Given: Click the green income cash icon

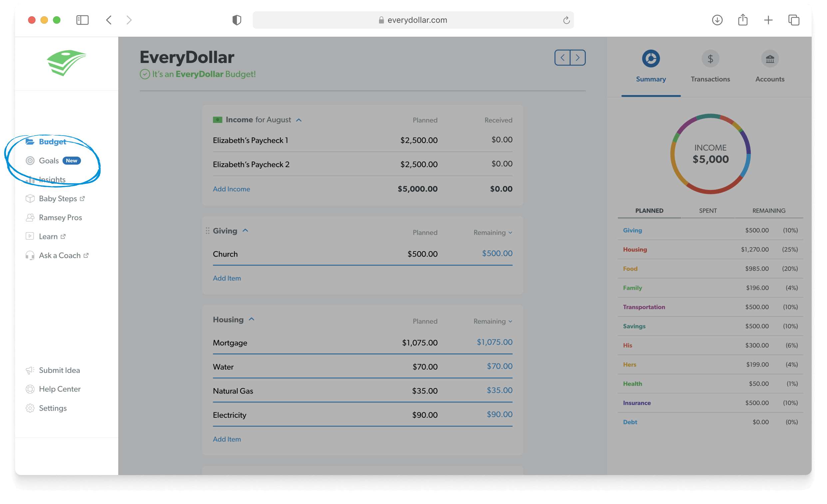Looking at the screenshot, I should pos(217,120).
